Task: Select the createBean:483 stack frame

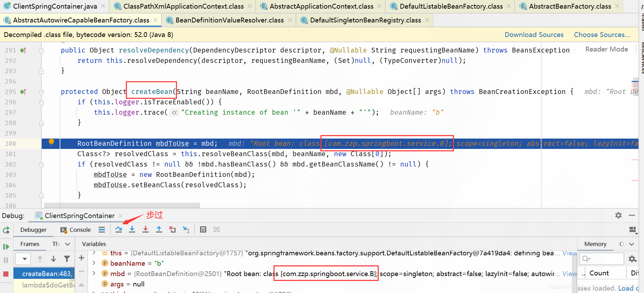Action: click(44, 274)
